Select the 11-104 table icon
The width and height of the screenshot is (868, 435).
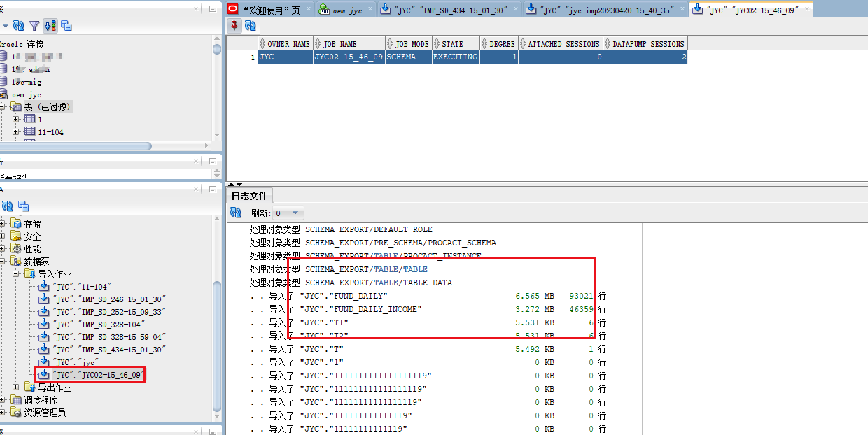pyautogui.click(x=29, y=131)
